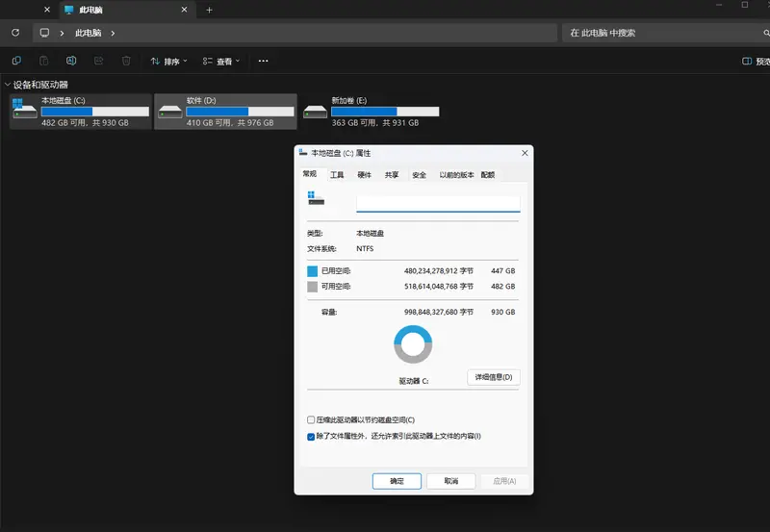Click the preview pane icon
This screenshot has height=532, width=770.
[x=747, y=61]
